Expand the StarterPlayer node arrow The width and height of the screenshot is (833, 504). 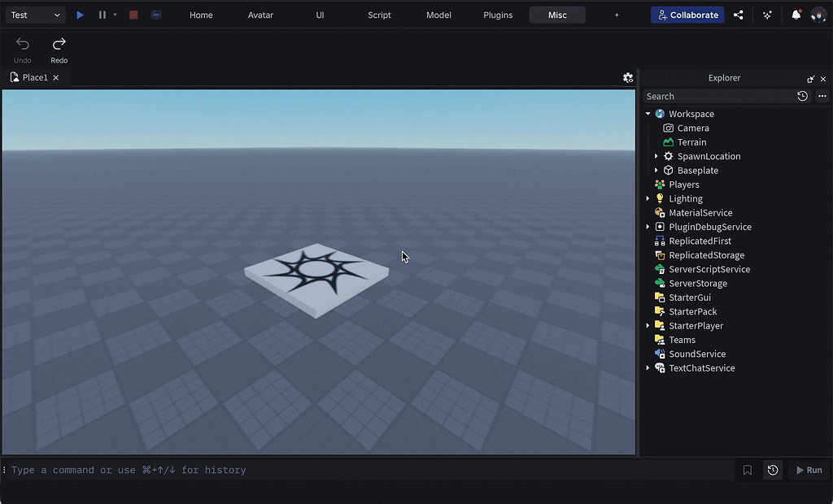click(648, 326)
